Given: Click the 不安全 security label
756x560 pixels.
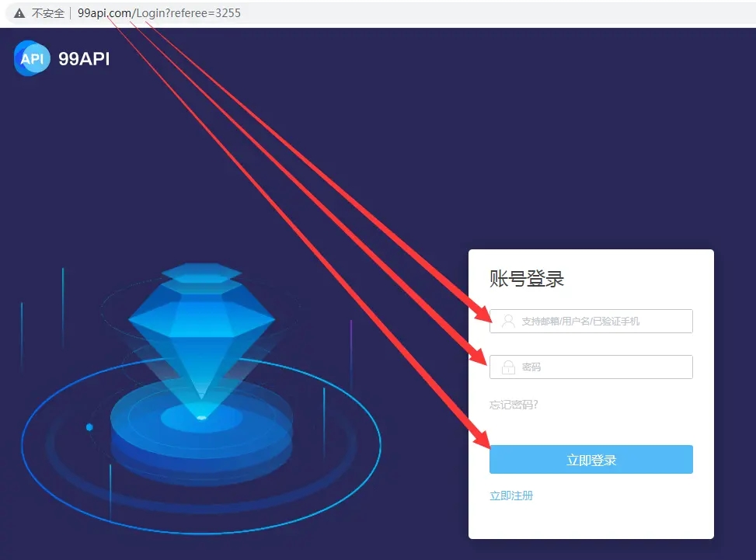Looking at the screenshot, I should (x=47, y=13).
